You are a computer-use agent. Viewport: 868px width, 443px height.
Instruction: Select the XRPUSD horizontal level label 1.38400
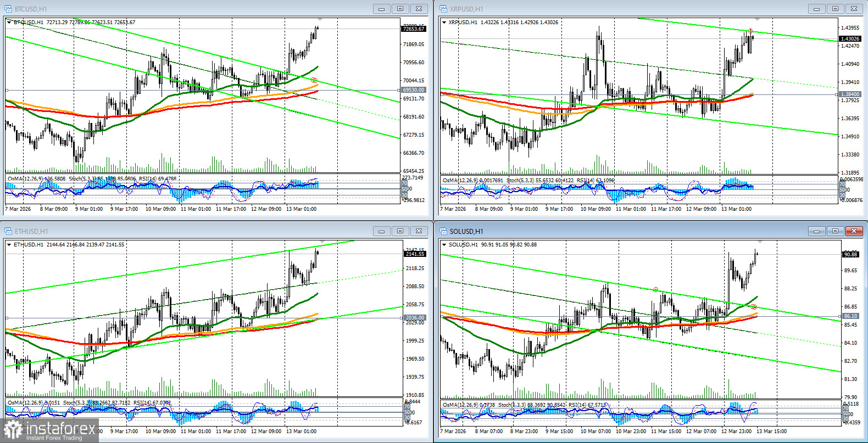(850, 94)
